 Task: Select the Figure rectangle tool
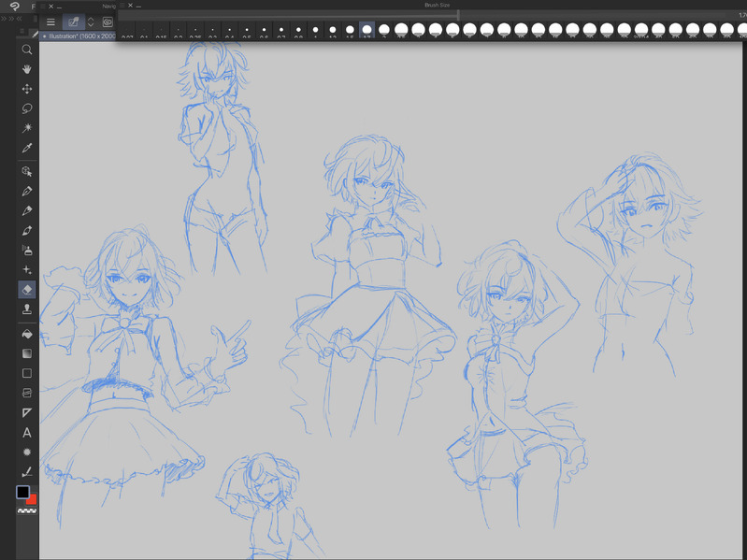[x=27, y=373]
